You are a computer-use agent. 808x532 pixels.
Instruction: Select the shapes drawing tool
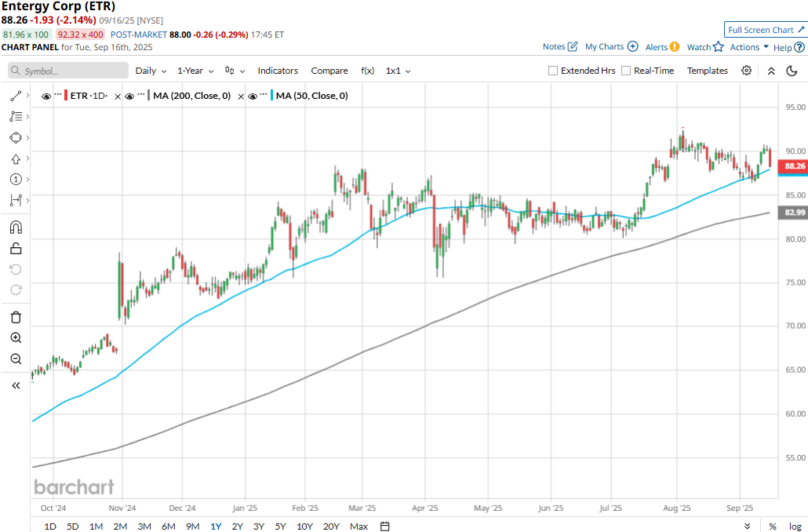pyautogui.click(x=16, y=137)
